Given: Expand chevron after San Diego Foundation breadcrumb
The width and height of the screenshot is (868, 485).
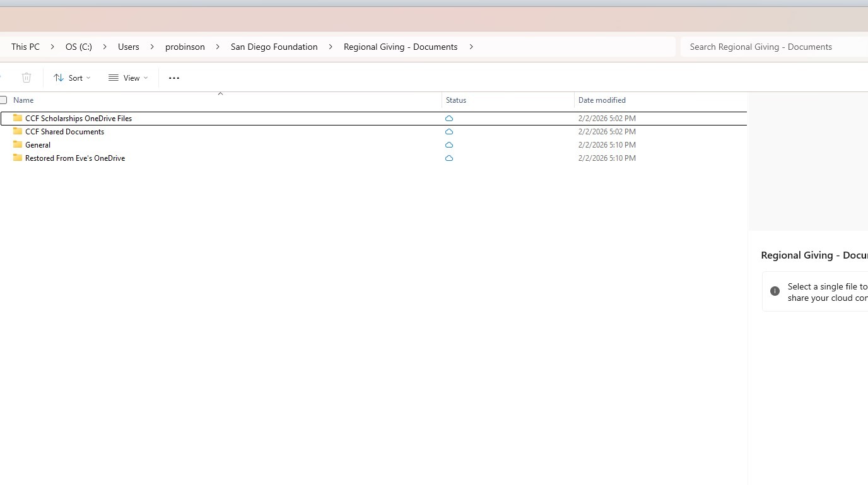Looking at the screenshot, I should tap(331, 47).
